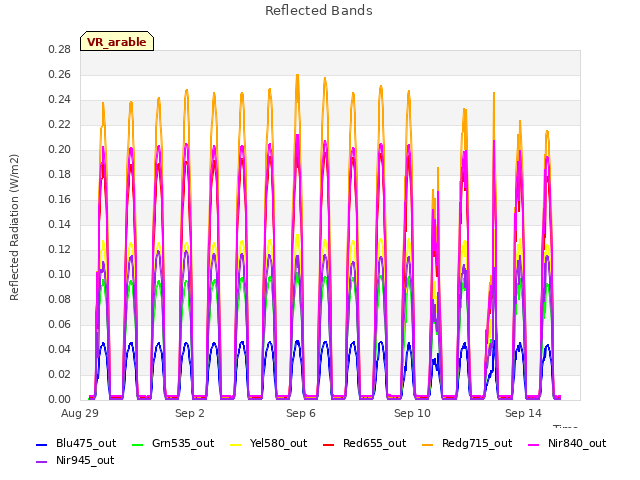
Task: Click the 0.18 y-axis tick label
Action: pos(60,174)
